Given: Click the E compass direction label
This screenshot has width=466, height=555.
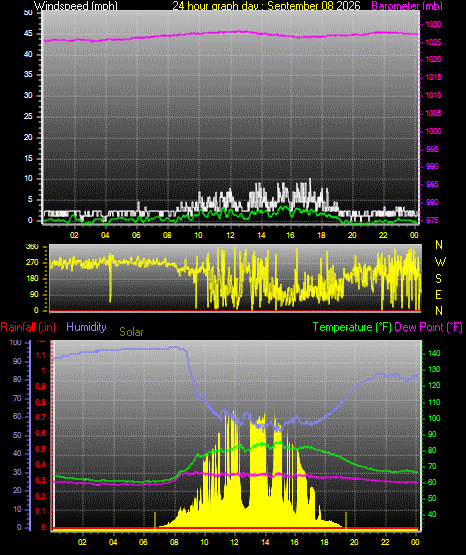Looking at the screenshot, I should [438, 294].
